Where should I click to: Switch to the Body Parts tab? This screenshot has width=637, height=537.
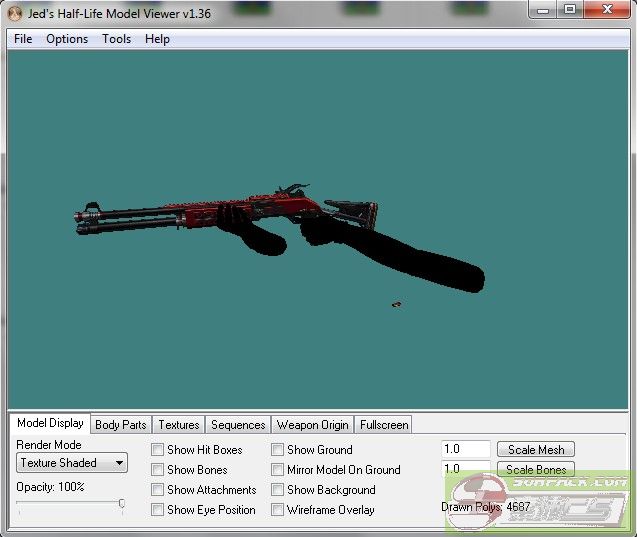(x=120, y=425)
